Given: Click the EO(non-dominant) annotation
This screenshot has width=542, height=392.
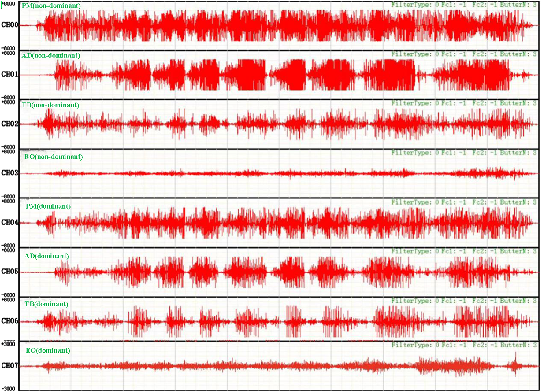Looking at the screenshot, I should (x=54, y=157).
